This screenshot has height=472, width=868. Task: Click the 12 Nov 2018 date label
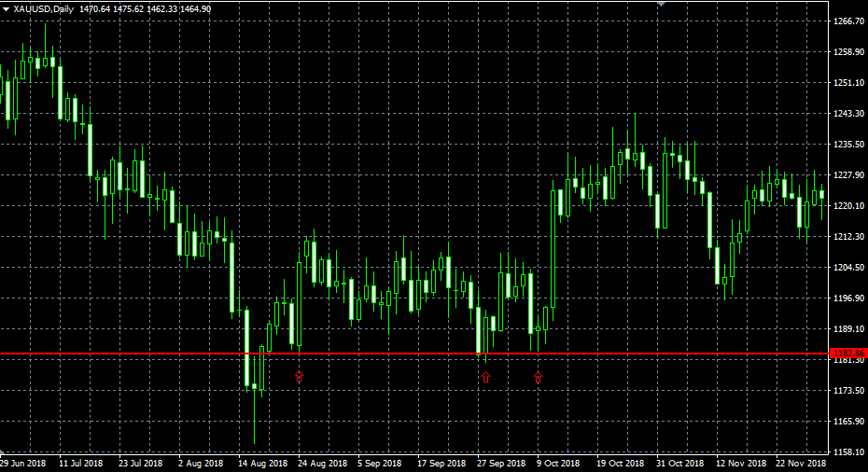pos(741,464)
